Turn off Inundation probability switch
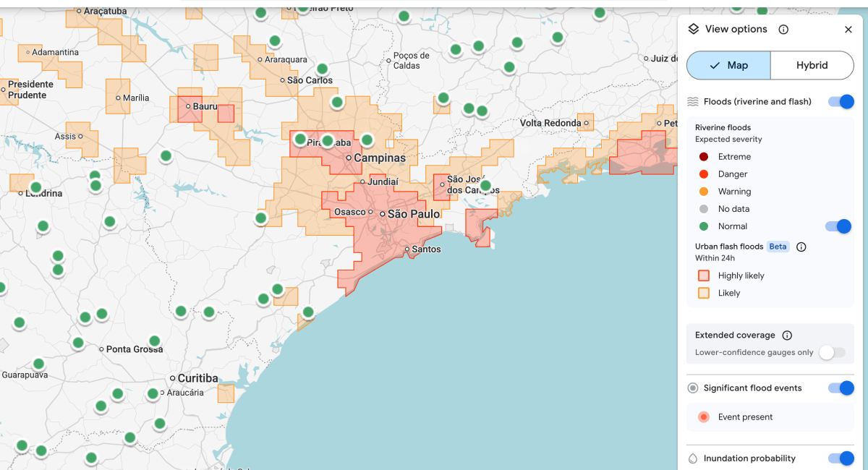Image resolution: width=868 pixels, height=470 pixels. point(841,458)
